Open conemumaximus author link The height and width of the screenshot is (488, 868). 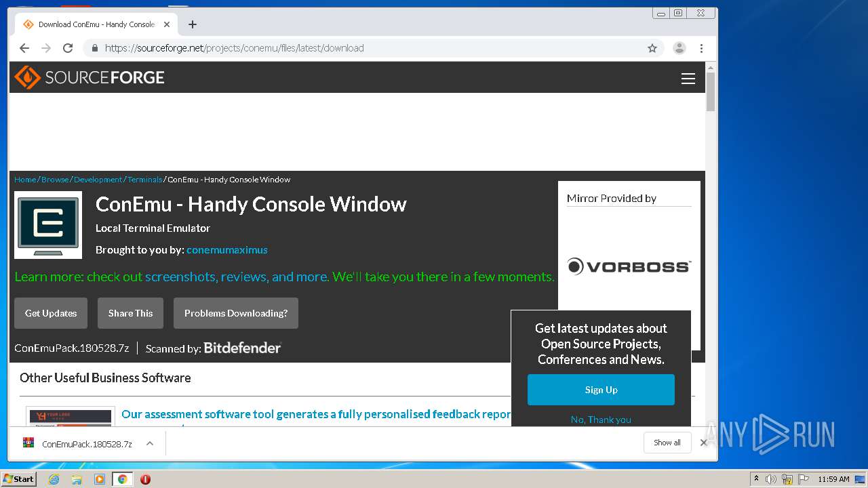coord(227,249)
